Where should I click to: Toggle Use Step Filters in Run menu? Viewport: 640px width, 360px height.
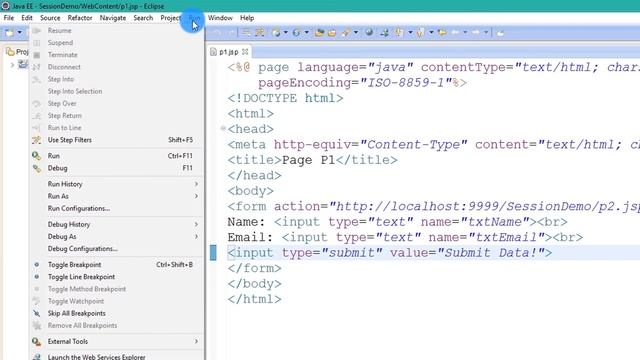click(x=117, y=140)
